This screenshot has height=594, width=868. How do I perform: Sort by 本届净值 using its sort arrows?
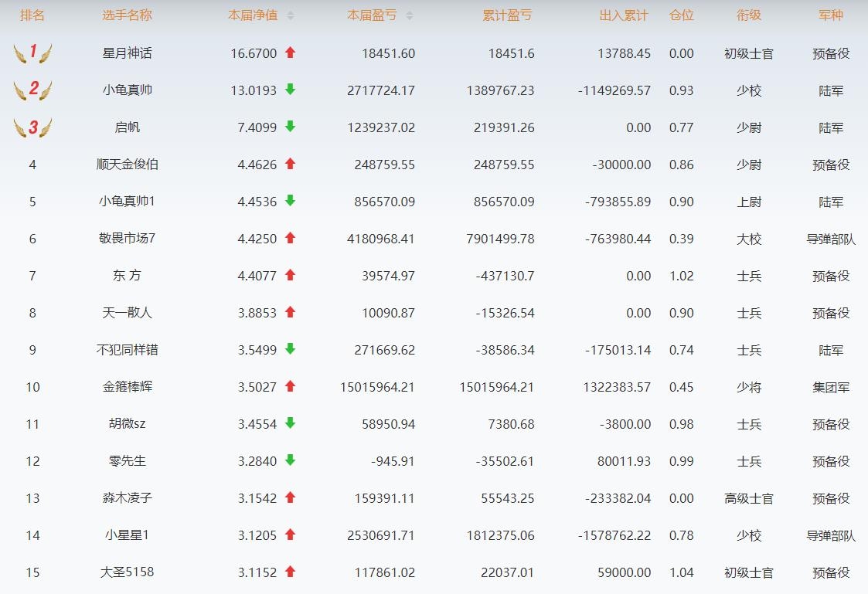click(x=291, y=15)
